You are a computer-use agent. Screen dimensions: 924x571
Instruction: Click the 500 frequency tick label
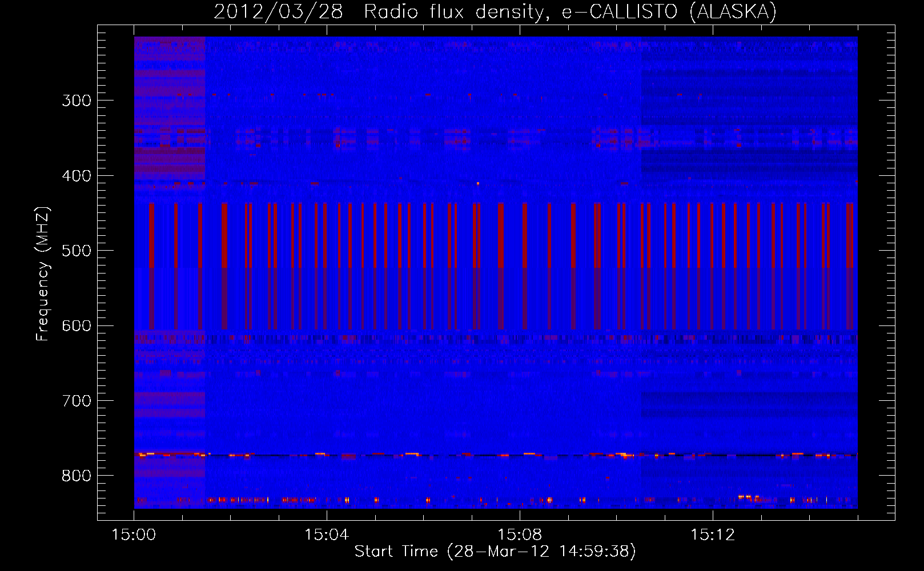pos(77,251)
